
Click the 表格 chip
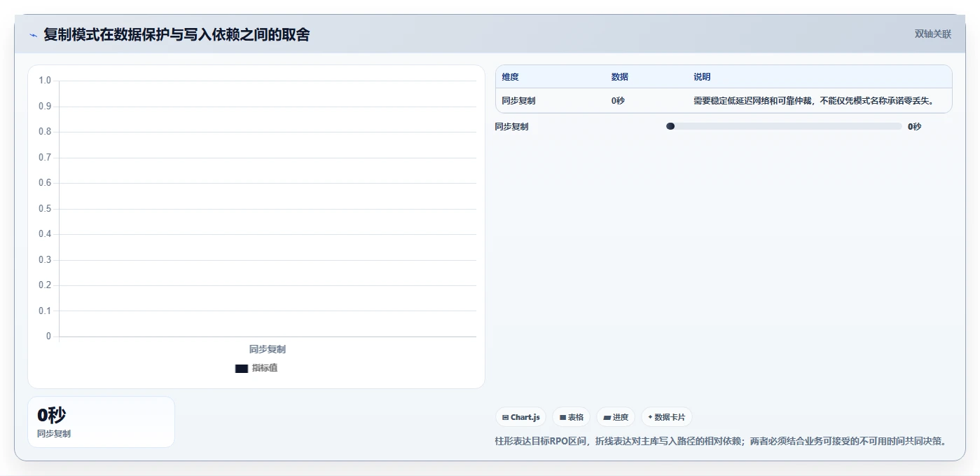pos(572,417)
